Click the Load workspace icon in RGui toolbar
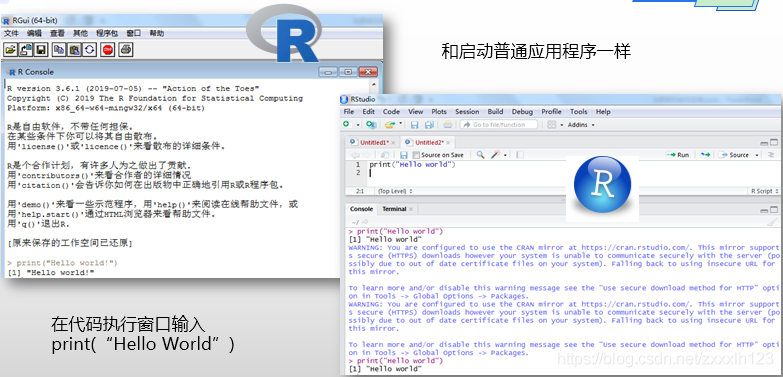The image size is (783, 377). click(x=25, y=49)
